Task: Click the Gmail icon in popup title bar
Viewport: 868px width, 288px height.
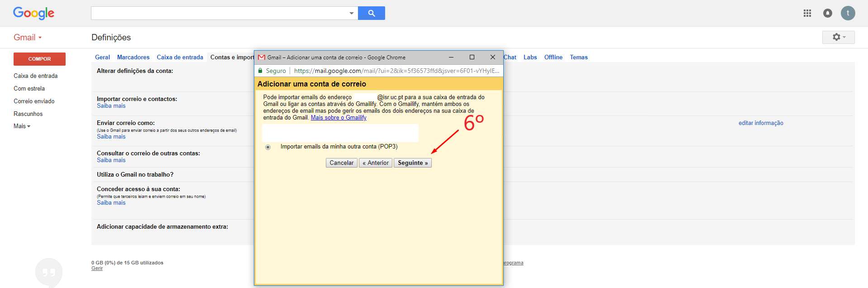Action: coord(262,58)
